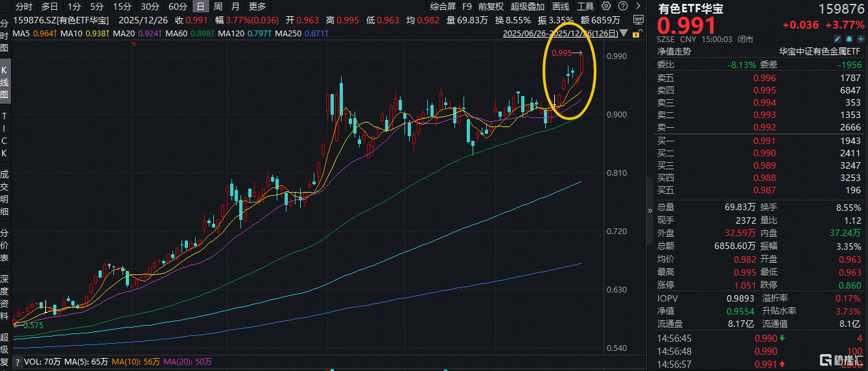Screen dimensions: 868x371
Task: Open the 综合屏 view
Action: pos(443,6)
